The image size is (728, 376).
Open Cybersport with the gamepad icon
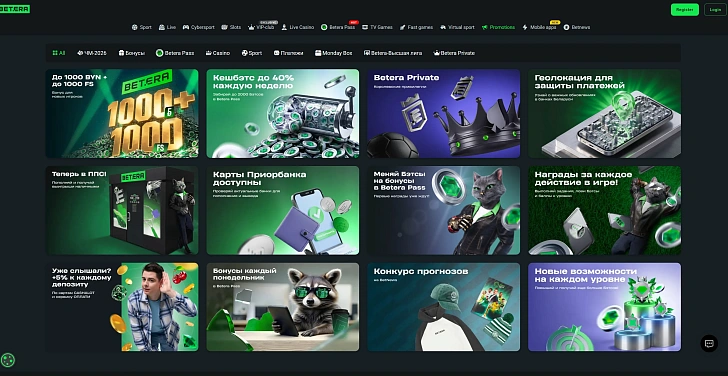coord(199,27)
